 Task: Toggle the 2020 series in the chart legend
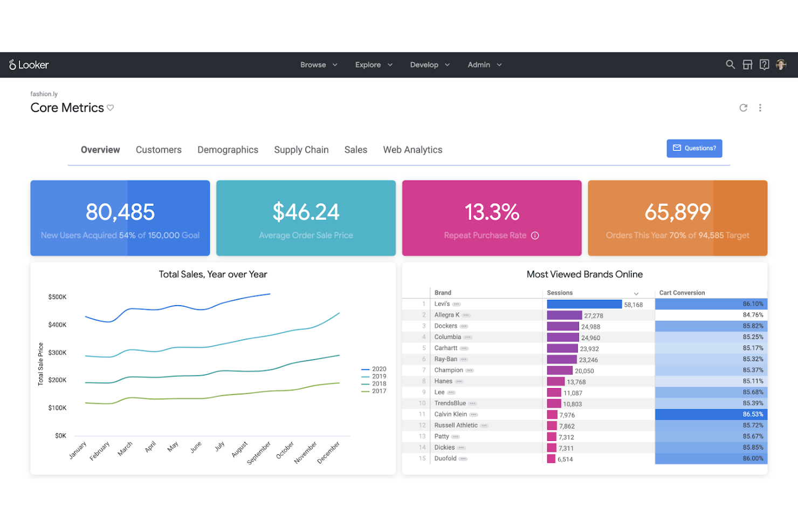pyautogui.click(x=379, y=369)
